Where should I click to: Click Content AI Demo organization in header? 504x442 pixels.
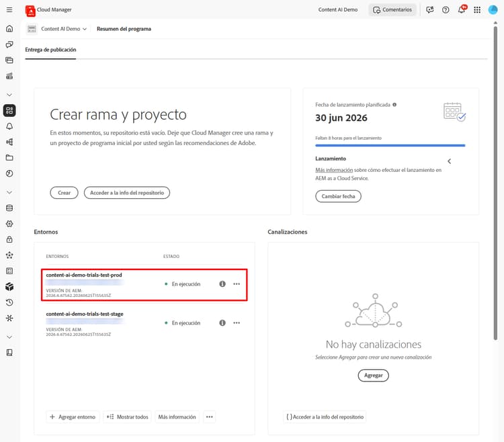point(338,10)
